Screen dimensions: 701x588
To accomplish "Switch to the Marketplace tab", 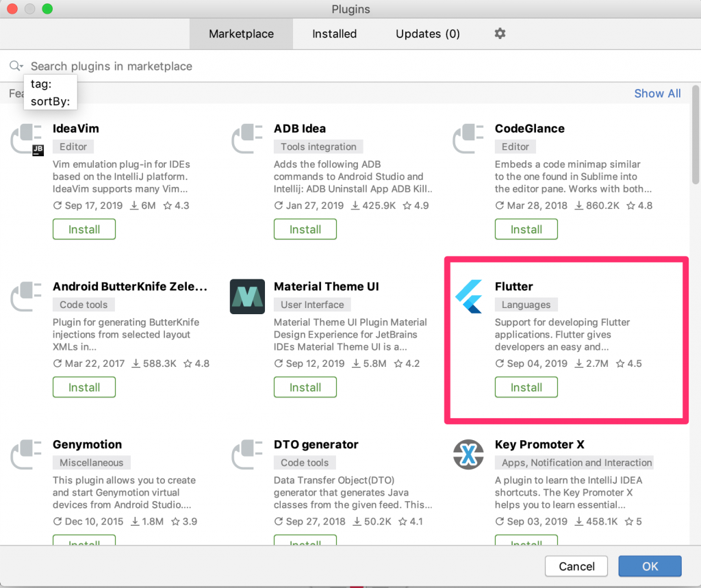I will point(241,34).
